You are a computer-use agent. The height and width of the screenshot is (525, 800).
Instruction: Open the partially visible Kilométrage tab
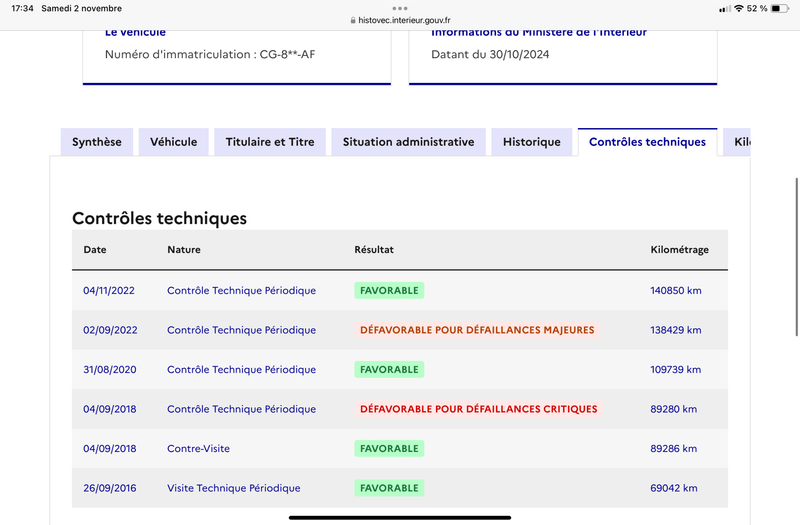click(737, 142)
